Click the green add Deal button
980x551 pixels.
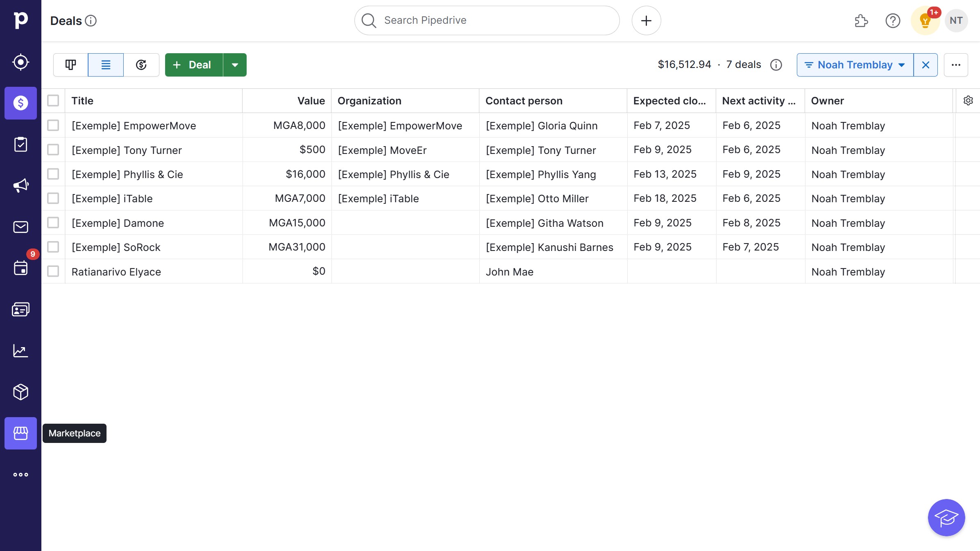[x=194, y=65]
